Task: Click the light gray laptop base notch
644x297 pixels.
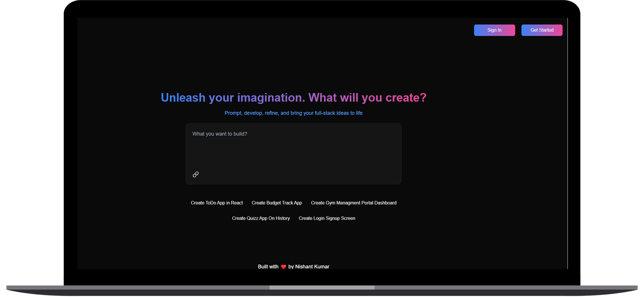Action: [x=322, y=287]
